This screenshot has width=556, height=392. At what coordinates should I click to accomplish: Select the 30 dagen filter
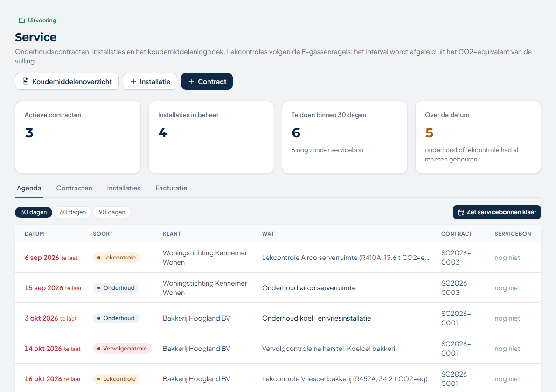click(34, 212)
